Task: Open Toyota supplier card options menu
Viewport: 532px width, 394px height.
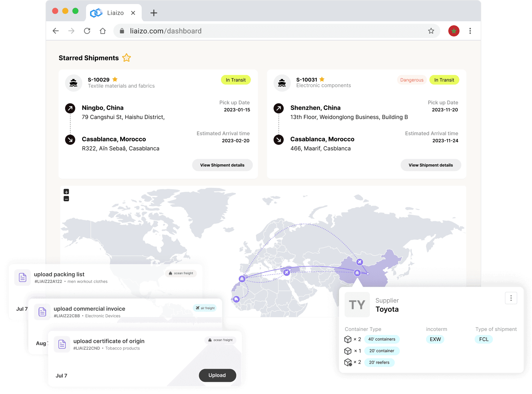Action: [511, 298]
